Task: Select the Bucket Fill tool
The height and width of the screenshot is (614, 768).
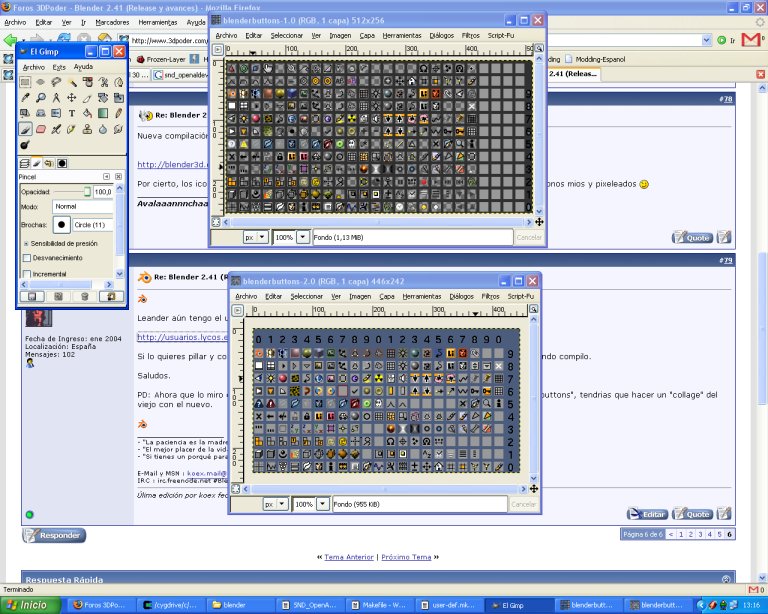Action: coord(87,114)
